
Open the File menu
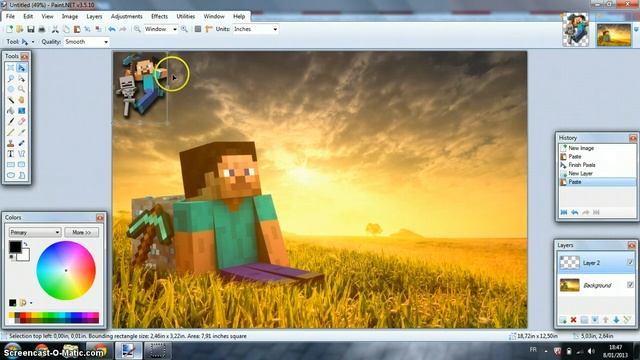pyautogui.click(x=10, y=16)
